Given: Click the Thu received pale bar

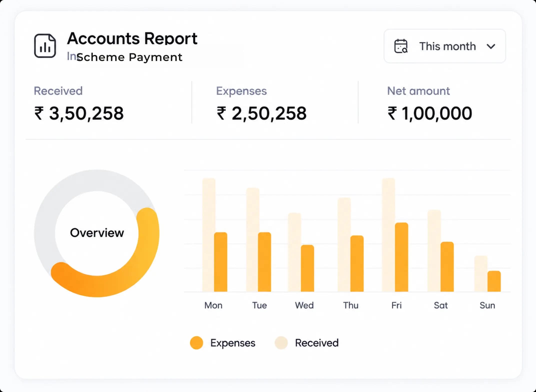Looking at the screenshot, I should (344, 244).
